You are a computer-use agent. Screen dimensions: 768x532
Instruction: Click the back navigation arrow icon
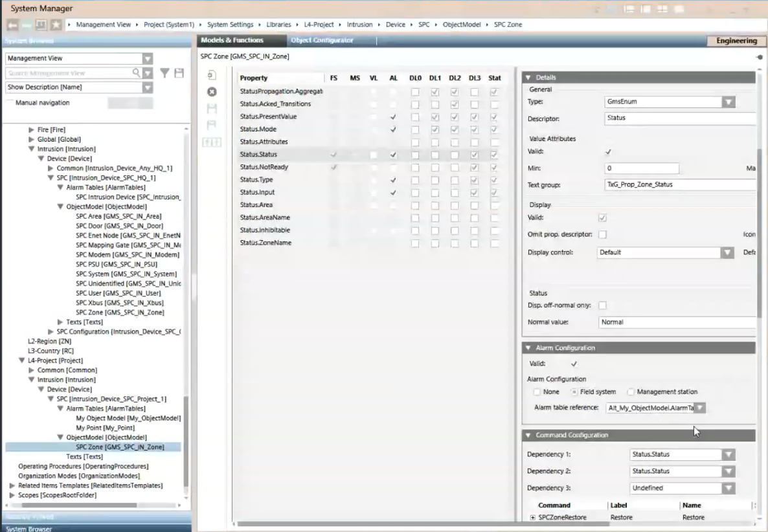(x=12, y=24)
